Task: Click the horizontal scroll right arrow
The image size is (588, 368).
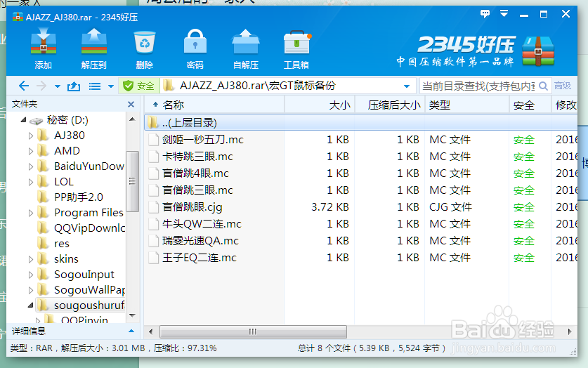Action: pos(570,331)
